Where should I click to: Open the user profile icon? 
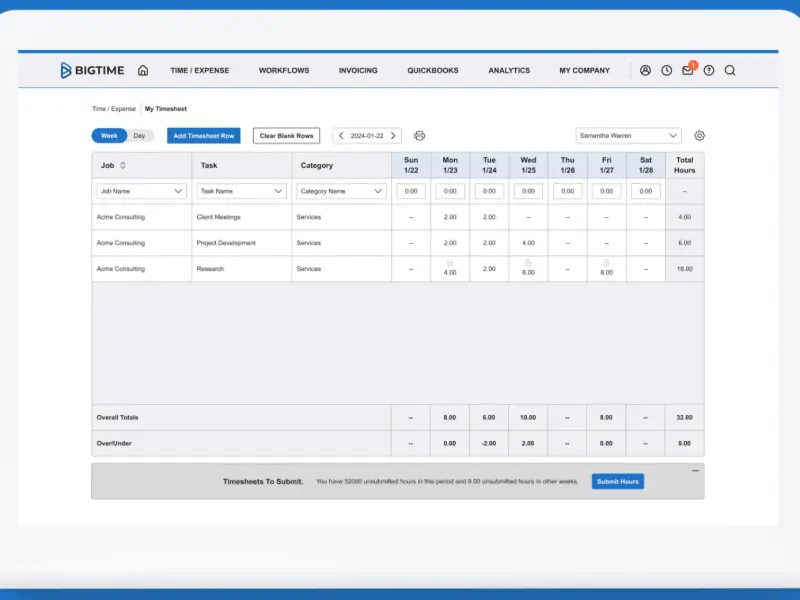pos(645,70)
